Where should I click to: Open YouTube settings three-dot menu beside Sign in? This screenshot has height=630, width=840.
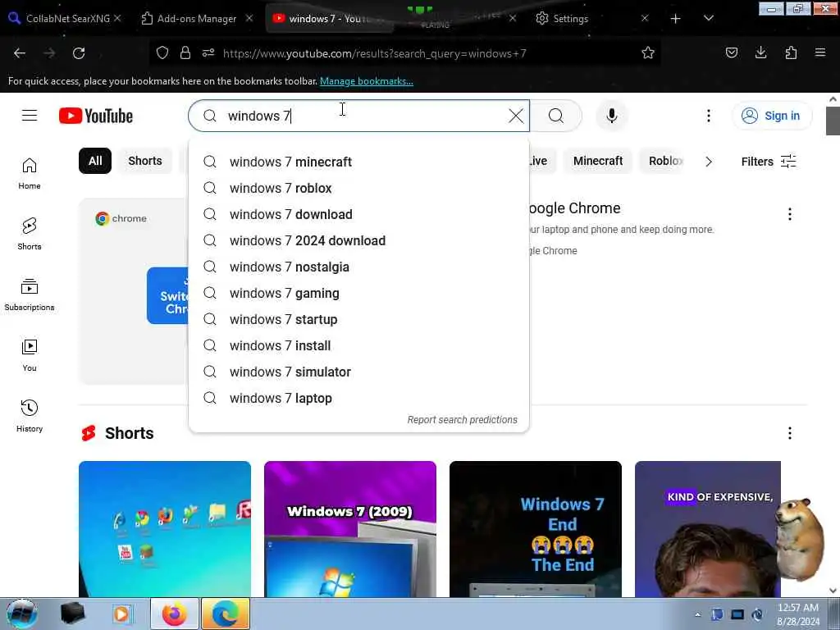[x=708, y=116]
